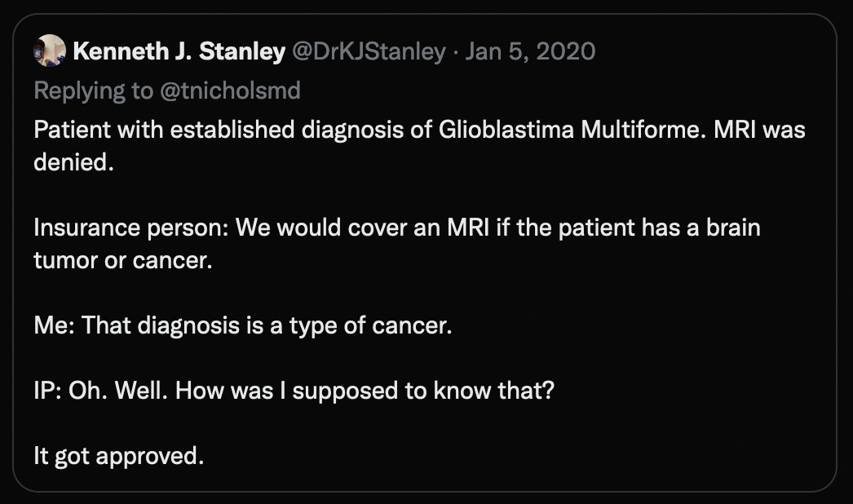This screenshot has width=853, height=504.
Task: Open the Kenneth J. Stanley display name
Action: pyautogui.click(x=179, y=52)
